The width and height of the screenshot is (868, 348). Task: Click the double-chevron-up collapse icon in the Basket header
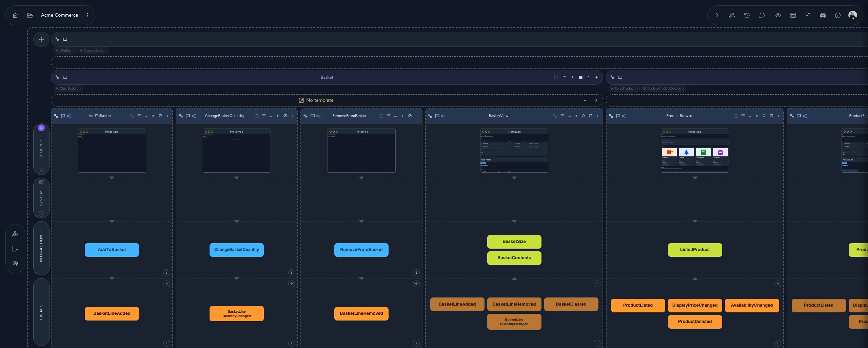[x=572, y=77]
